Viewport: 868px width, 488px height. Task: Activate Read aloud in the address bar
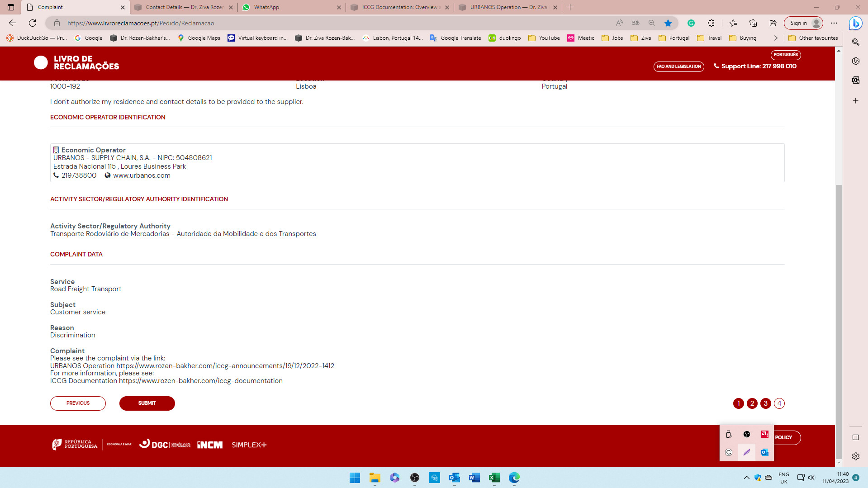(x=619, y=23)
